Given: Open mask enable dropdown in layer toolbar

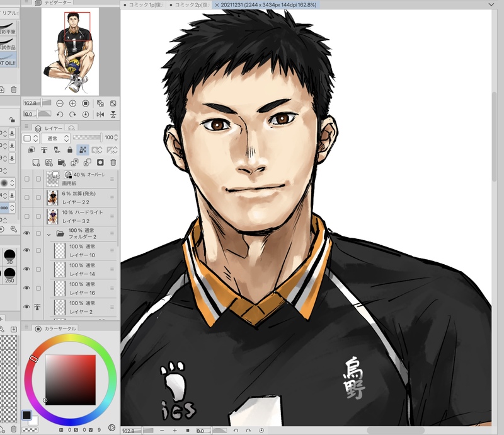Looking at the screenshot, I should (97, 149).
